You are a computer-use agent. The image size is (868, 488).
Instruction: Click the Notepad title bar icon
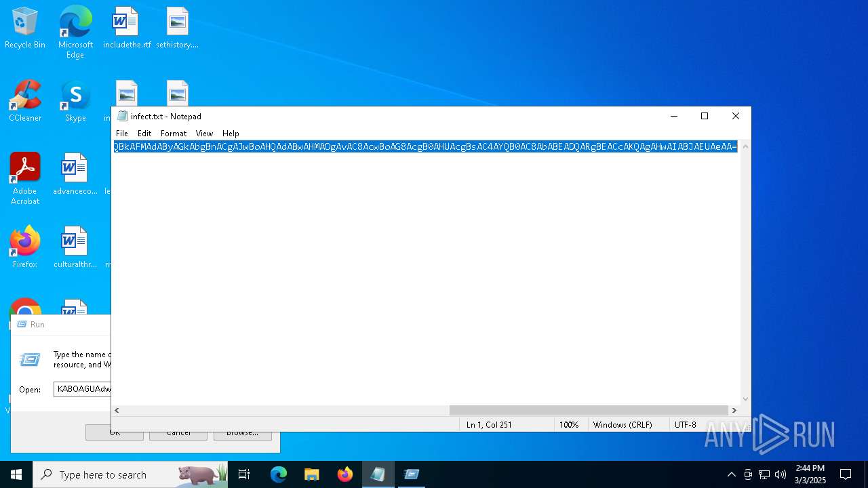pyautogui.click(x=122, y=116)
